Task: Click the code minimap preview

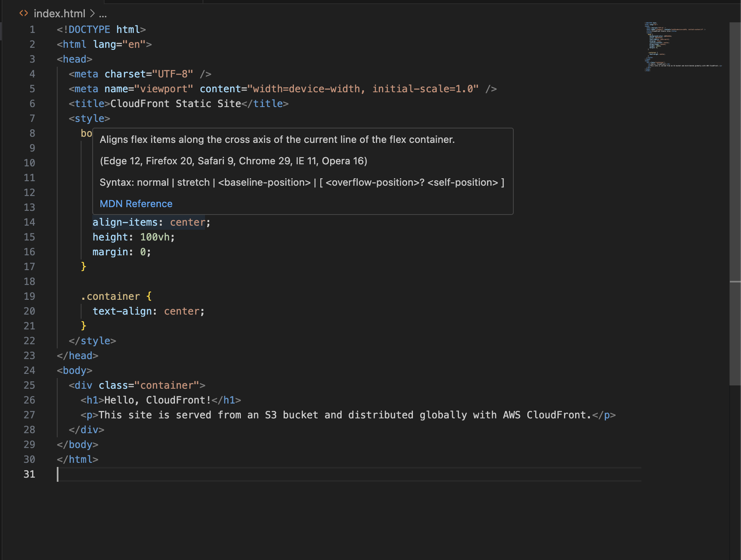Action: click(x=683, y=47)
